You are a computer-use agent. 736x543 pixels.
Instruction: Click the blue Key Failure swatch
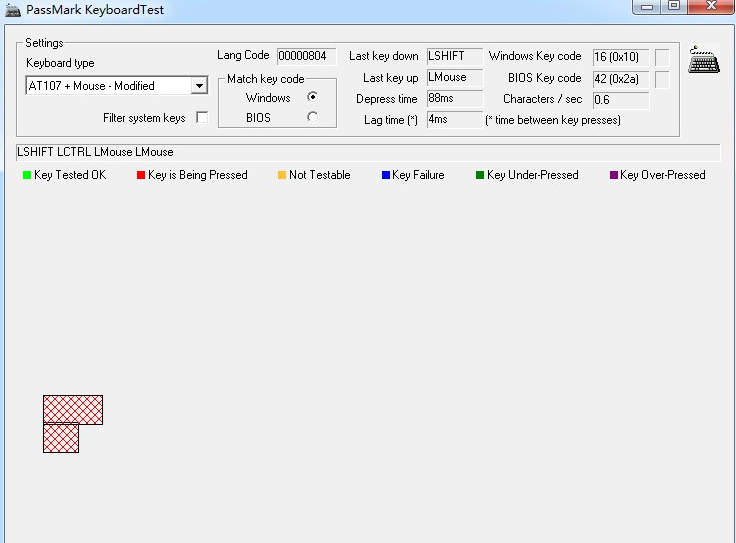pos(386,175)
